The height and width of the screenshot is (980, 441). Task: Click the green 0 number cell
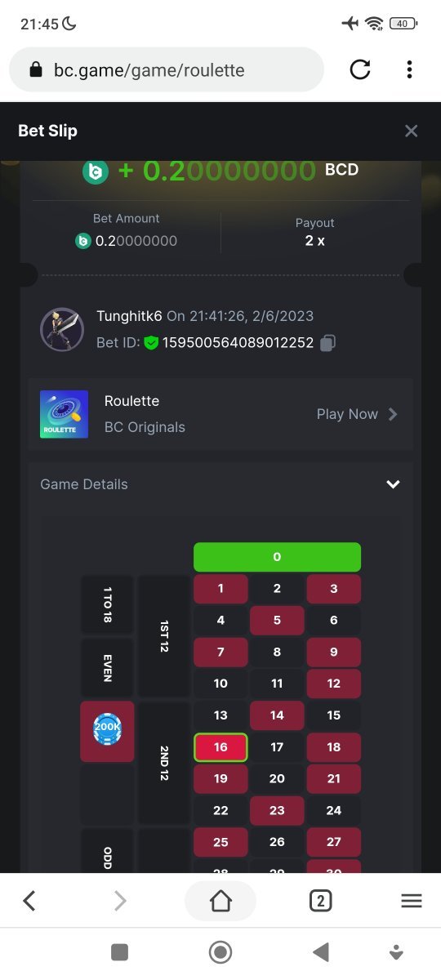[x=277, y=557]
